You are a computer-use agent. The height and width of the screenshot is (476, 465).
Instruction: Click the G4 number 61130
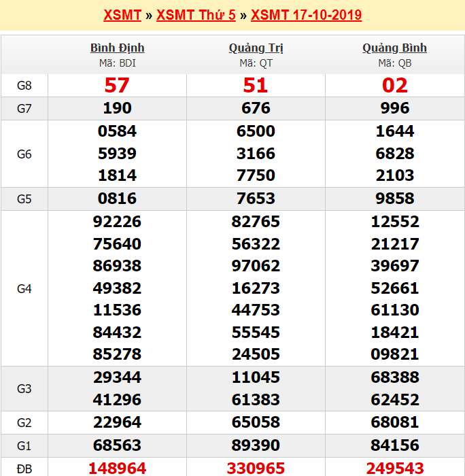(x=394, y=310)
